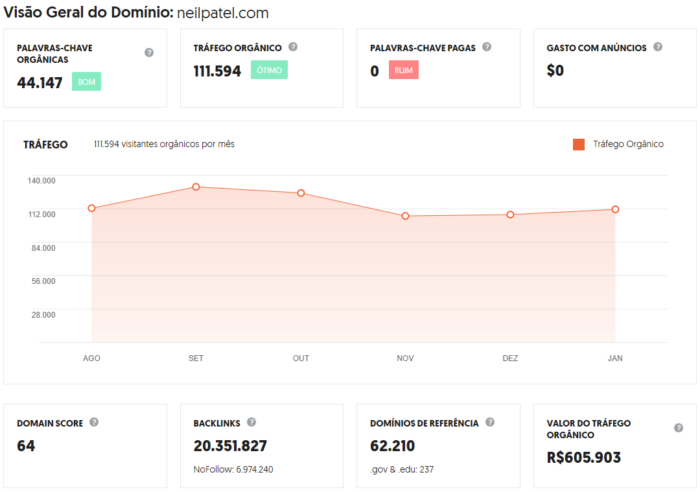The height and width of the screenshot is (492, 700).
Task: Click help icon next to Tráfego Orgânico
Action: 293,47
